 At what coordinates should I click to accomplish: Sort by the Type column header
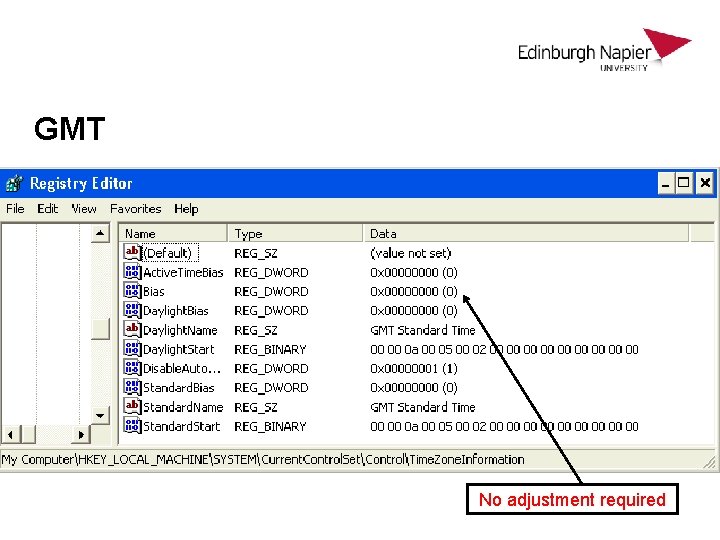coord(295,233)
